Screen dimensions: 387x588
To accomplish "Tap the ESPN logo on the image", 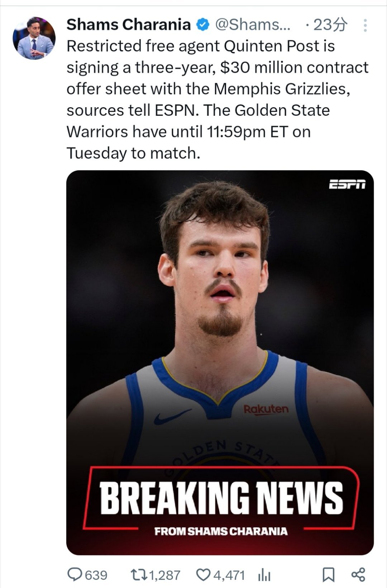I will 347,184.
